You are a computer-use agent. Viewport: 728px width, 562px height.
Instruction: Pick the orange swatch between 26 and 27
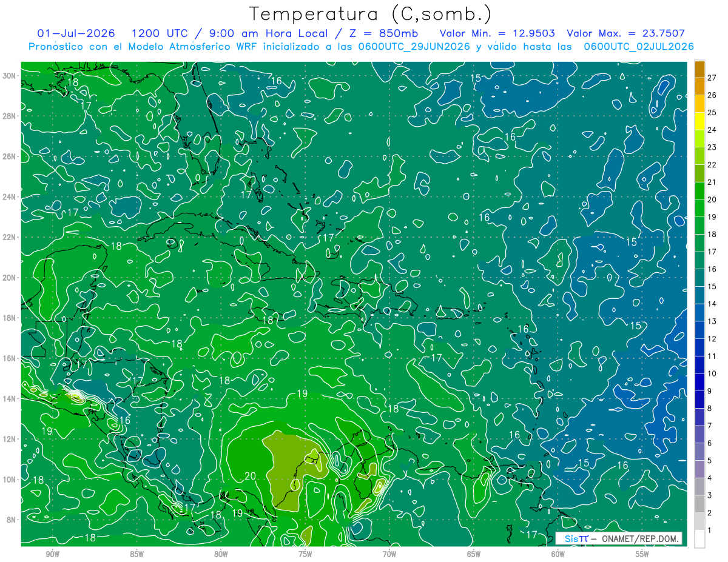pos(699,87)
